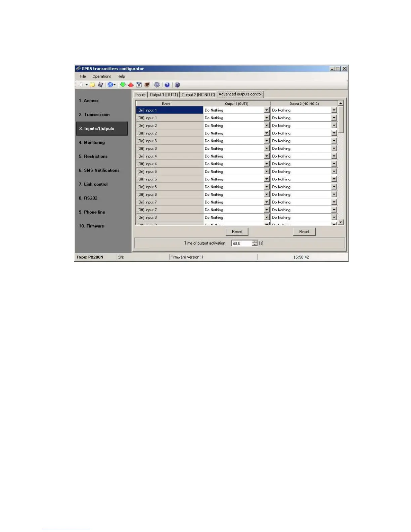The image size is (411, 532).
Task: Click the Event column header
Action: (170, 104)
